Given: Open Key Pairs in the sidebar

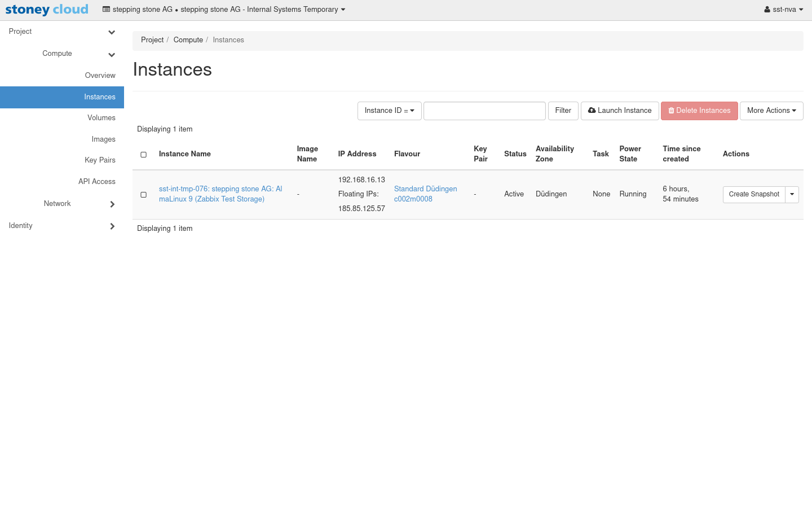Looking at the screenshot, I should point(100,160).
